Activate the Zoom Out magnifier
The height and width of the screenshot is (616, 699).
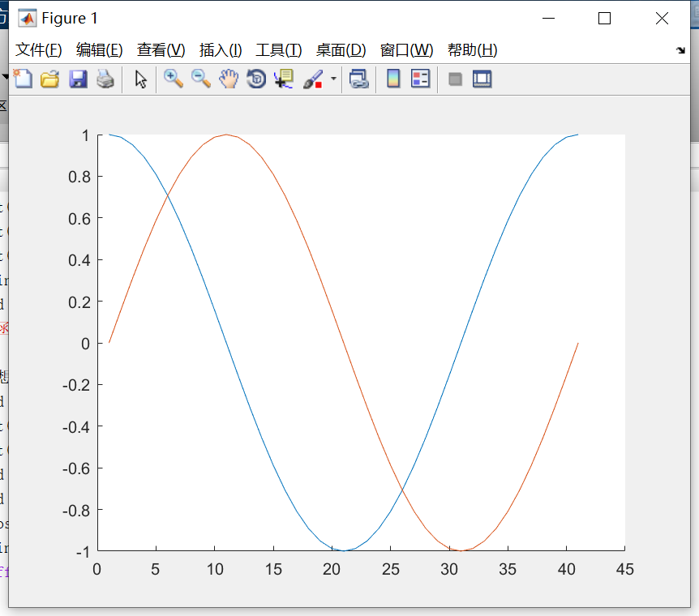[200, 79]
